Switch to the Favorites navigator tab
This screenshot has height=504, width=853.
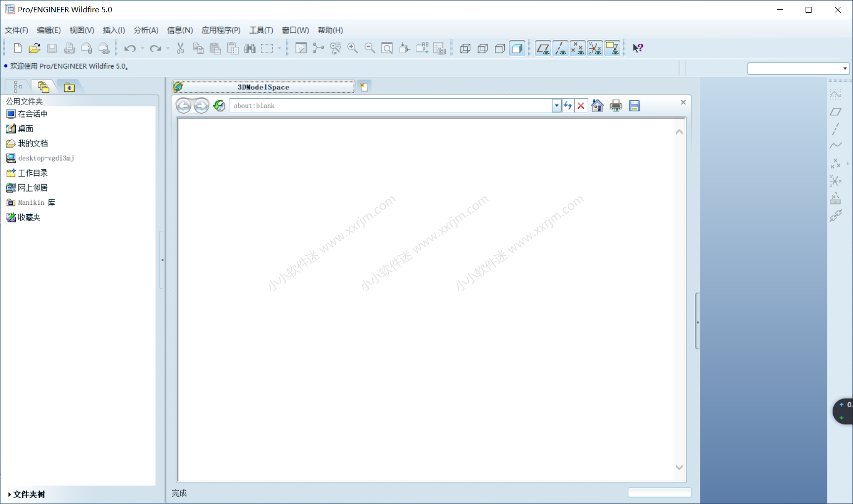click(x=69, y=87)
